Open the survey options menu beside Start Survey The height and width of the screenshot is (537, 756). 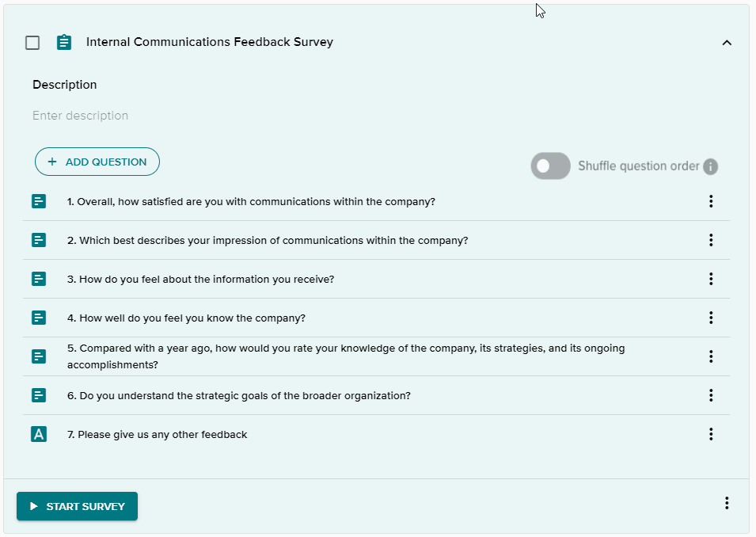coord(727,503)
